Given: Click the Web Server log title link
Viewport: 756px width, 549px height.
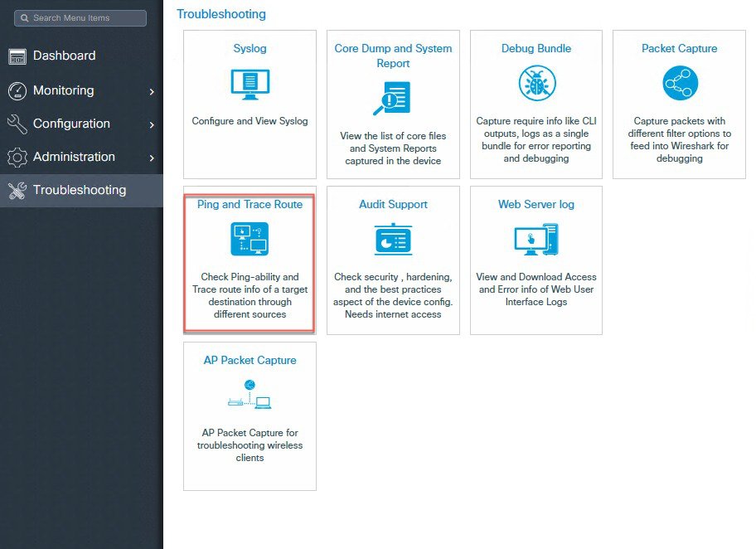Looking at the screenshot, I should pos(536,204).
